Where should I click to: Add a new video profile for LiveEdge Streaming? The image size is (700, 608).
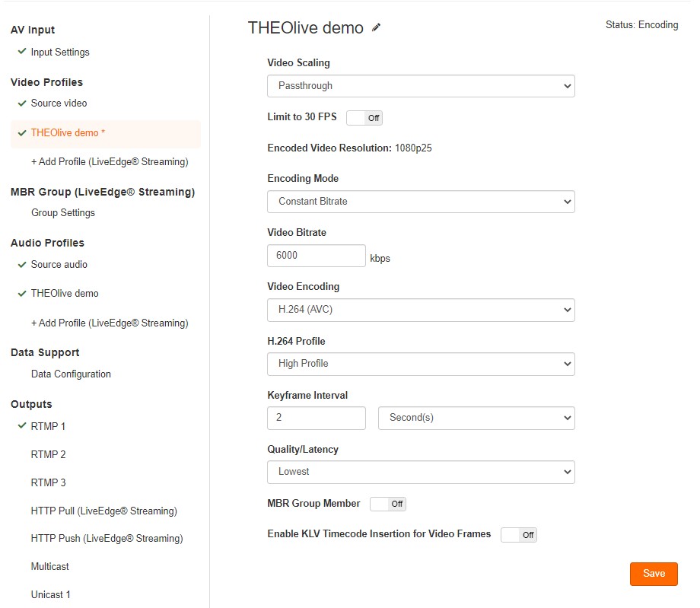[x=110, y=162]
